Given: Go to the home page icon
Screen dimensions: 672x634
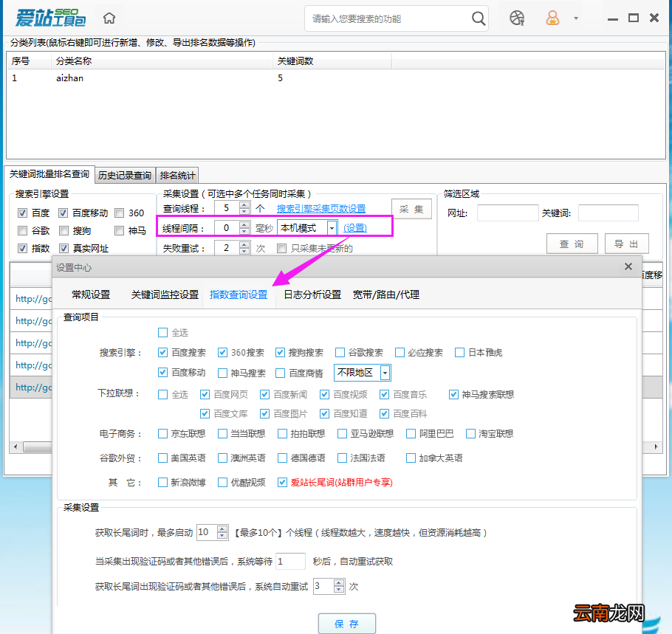Looking at the screenshot, I should pyautogui.click(x=109, y=18).
